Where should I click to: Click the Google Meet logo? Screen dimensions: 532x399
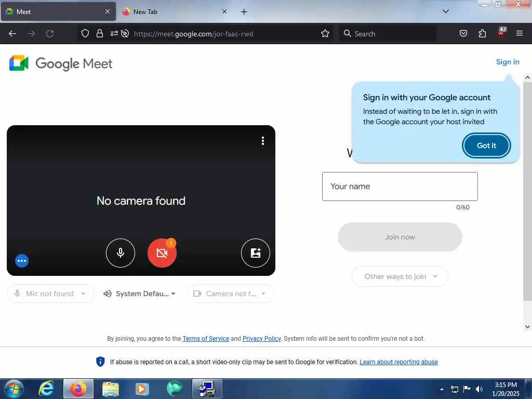tap(61, 63)
